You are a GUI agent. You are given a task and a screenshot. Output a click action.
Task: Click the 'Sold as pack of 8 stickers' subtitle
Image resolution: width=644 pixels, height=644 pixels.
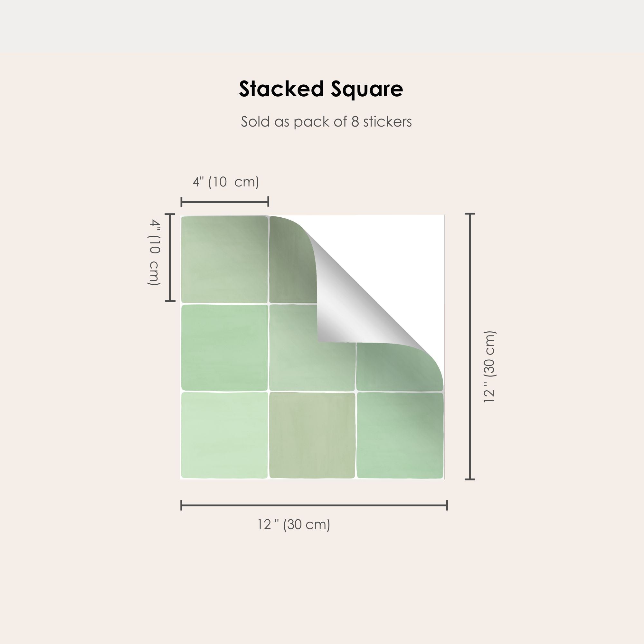[326, 122]
